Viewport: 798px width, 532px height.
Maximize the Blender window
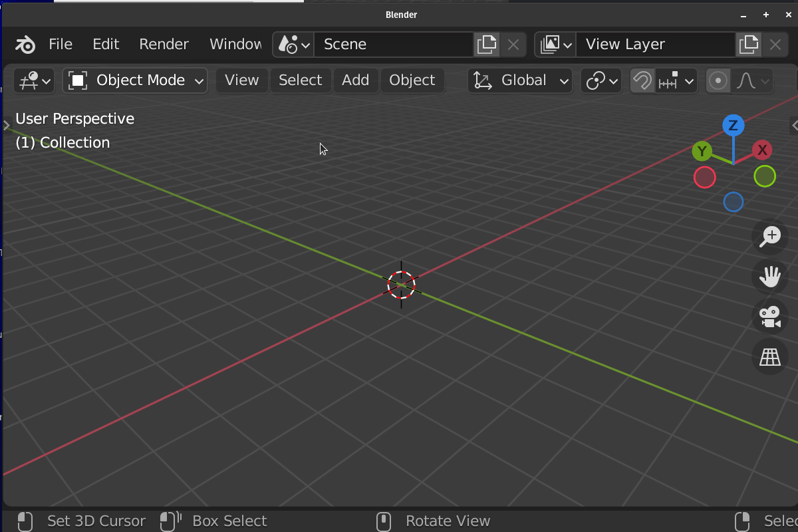tap(766, 15)
